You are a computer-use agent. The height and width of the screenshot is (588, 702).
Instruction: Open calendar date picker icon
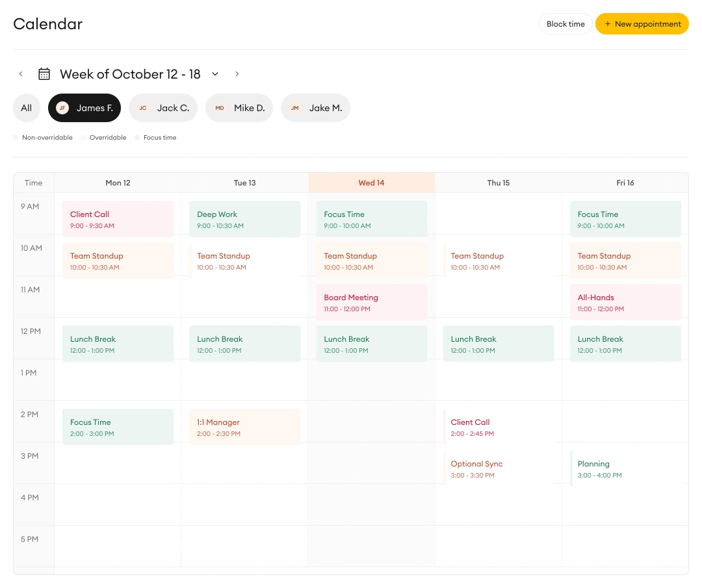pyautogui.click(x=44, y=74)
